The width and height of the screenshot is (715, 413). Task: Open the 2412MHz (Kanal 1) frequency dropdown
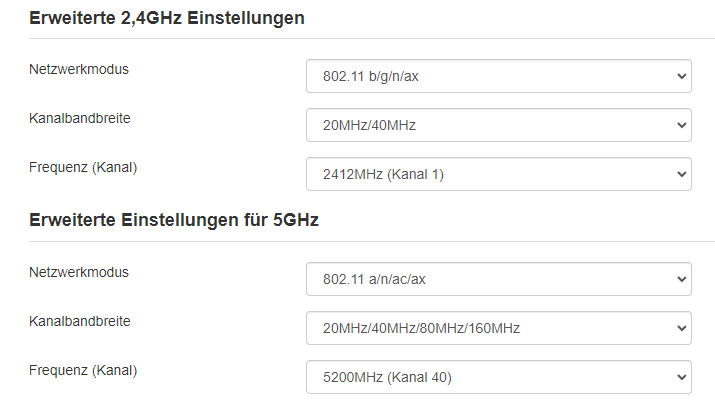tap(497, 174)
